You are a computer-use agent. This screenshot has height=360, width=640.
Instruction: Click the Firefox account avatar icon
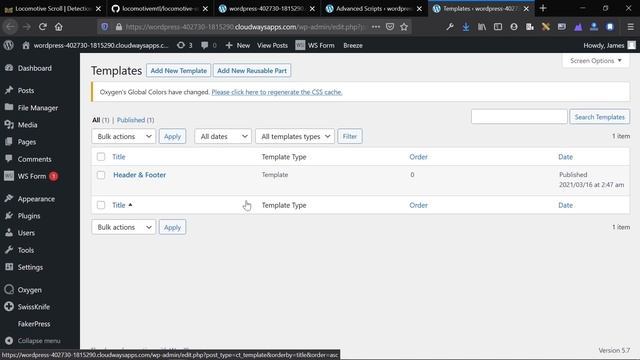coord(514,27)
